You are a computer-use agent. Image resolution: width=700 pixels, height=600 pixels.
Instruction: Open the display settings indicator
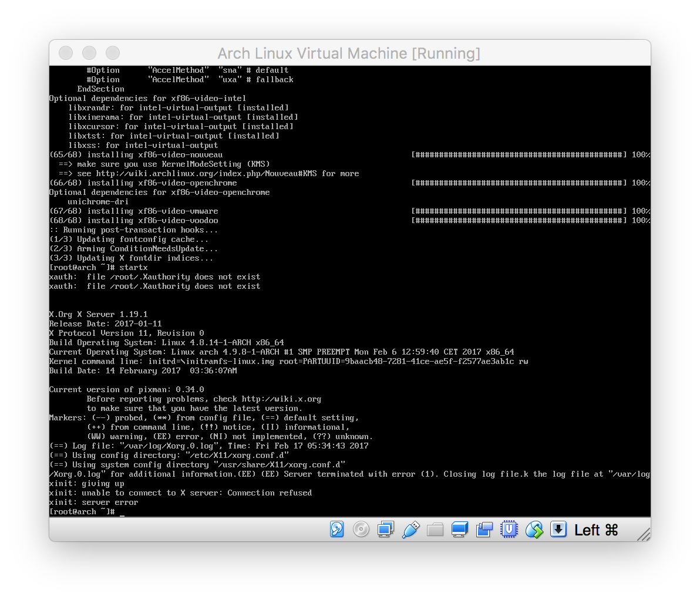pos(460,530)
